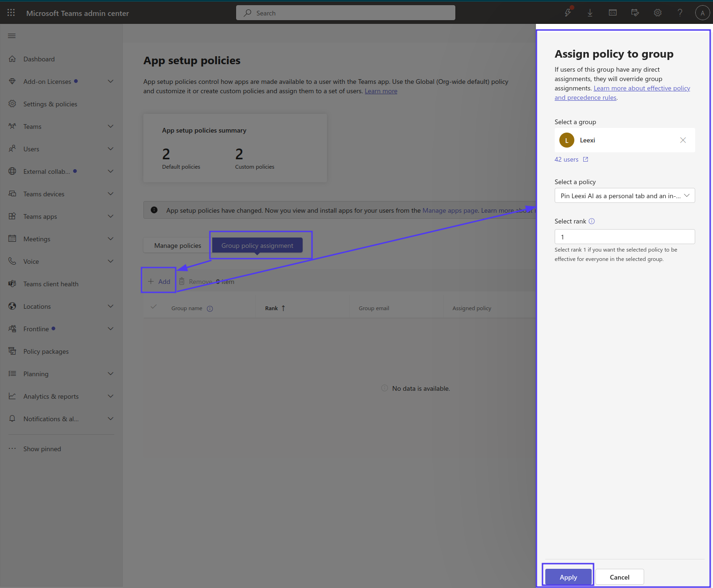Remove Leexi group with the X icon
This screenshot has height=588, width=713.
(683, 140)
